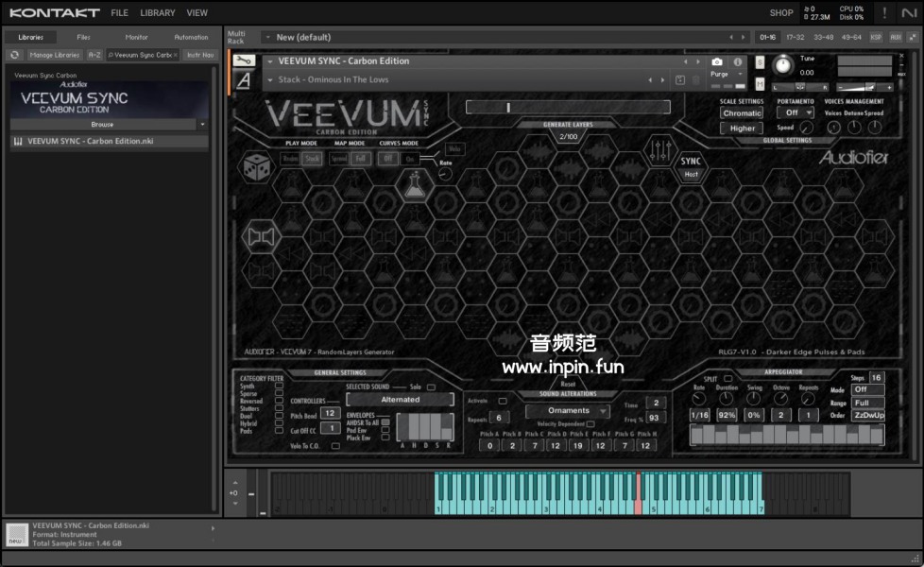Click Stack play mode button
The width and height of the screenshot is (924, 567).
coord(312,159)
